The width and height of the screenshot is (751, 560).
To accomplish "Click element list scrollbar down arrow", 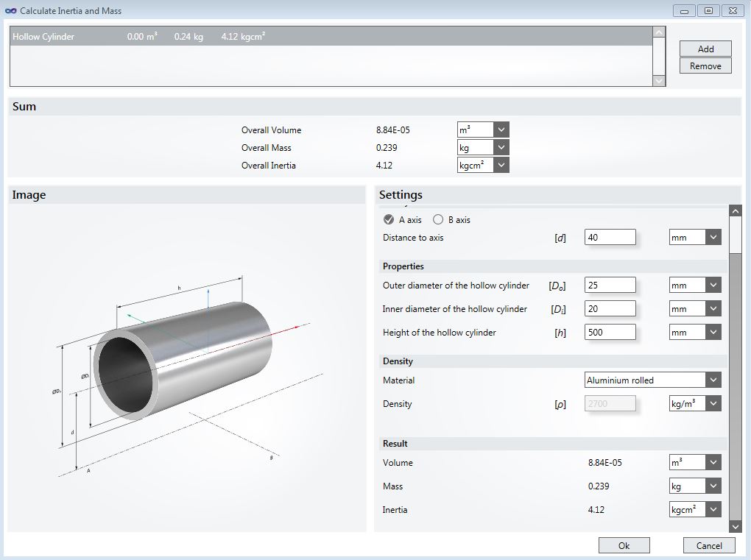I will [659, 81].
